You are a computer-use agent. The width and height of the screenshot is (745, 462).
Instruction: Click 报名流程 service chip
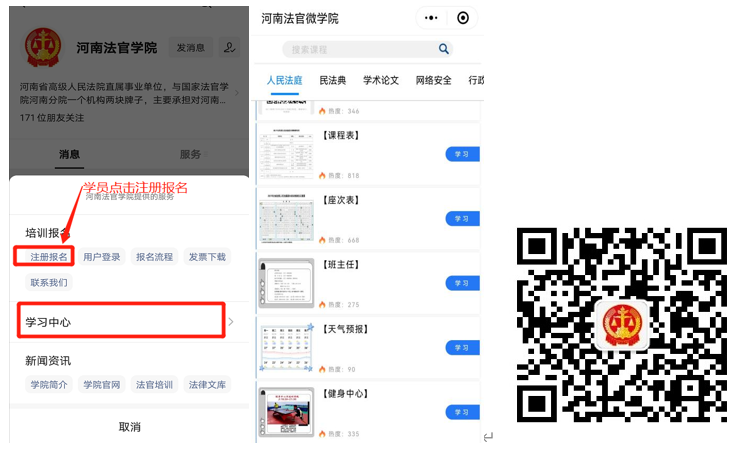(x=154, y=257)
